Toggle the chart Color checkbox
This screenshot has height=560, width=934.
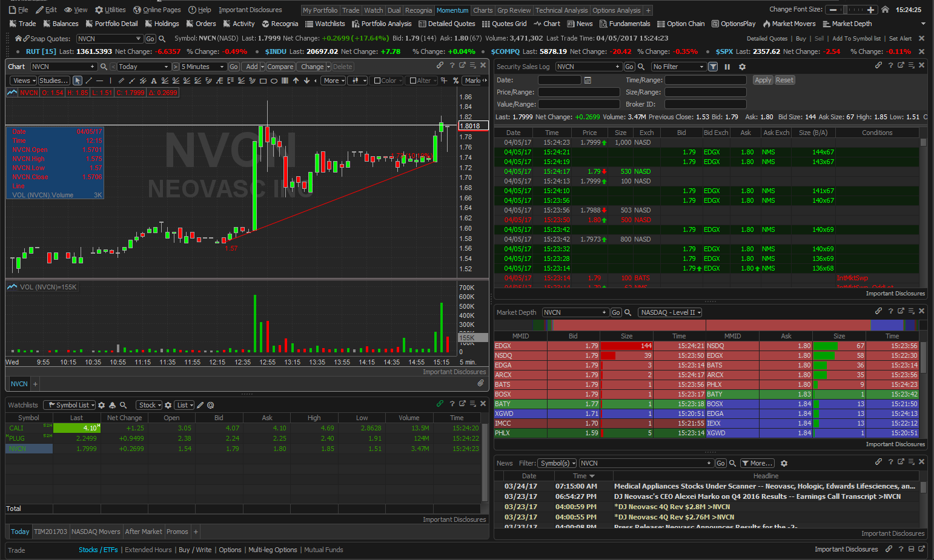(377, 81)
